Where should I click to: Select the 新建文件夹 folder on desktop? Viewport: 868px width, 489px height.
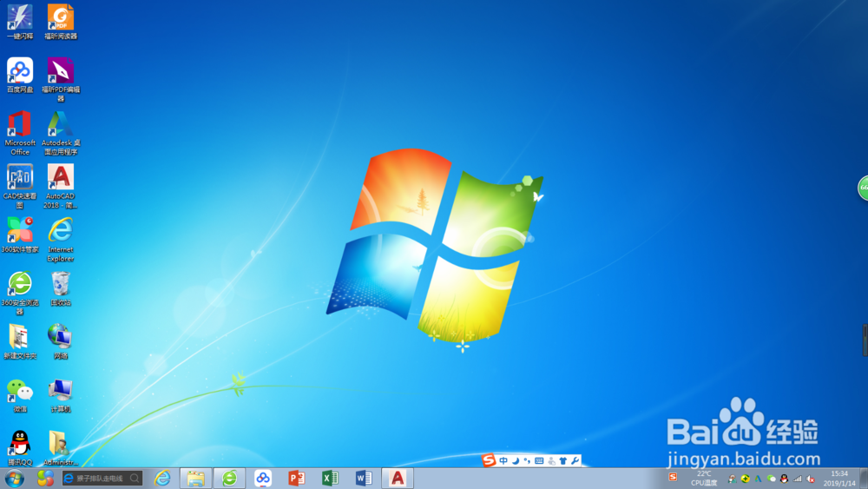pyautogui.click(x=20, y=341)
